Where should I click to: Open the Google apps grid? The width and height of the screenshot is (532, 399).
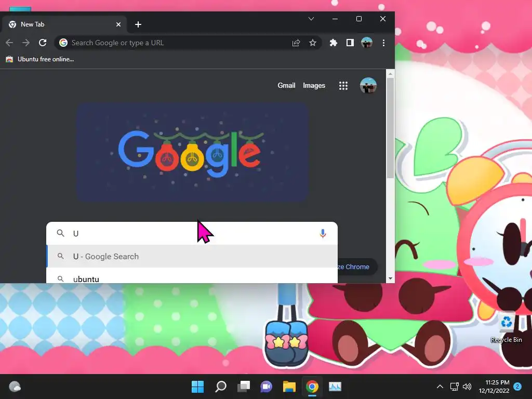coord(343,86)
